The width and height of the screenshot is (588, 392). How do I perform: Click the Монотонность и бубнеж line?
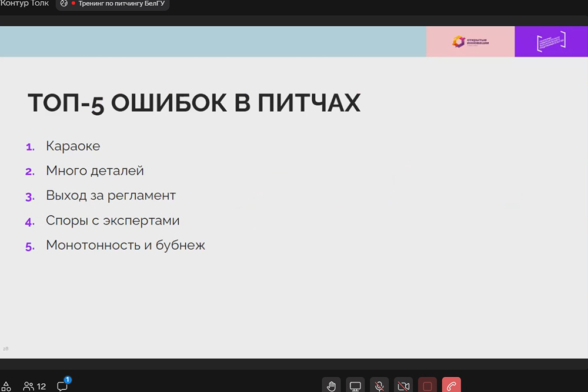click(125, 246)
